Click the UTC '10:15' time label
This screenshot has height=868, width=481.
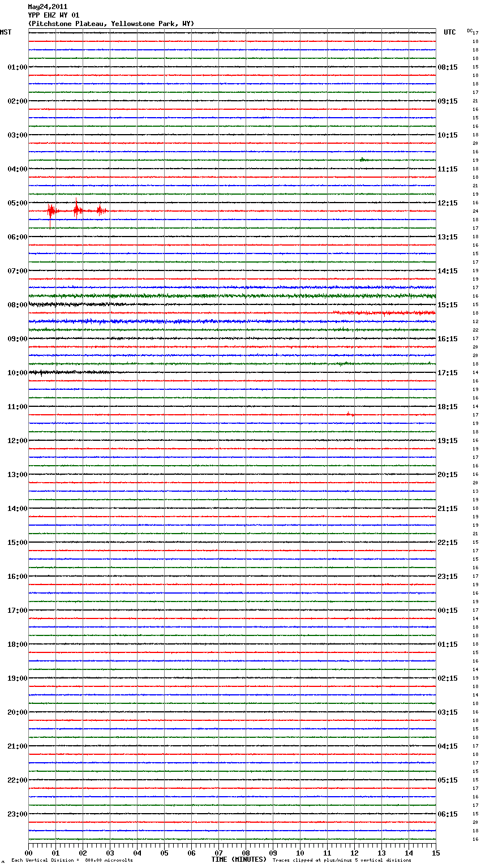click(448, 135)
